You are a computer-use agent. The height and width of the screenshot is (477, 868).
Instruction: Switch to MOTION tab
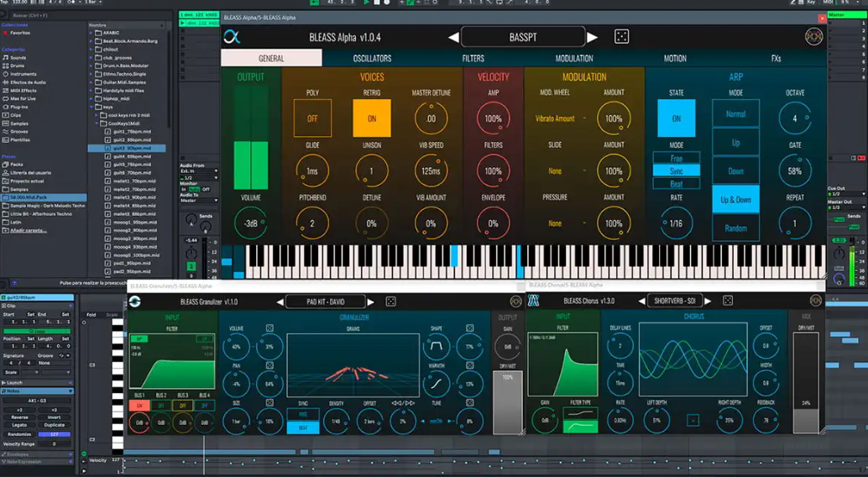coord(675,58)
